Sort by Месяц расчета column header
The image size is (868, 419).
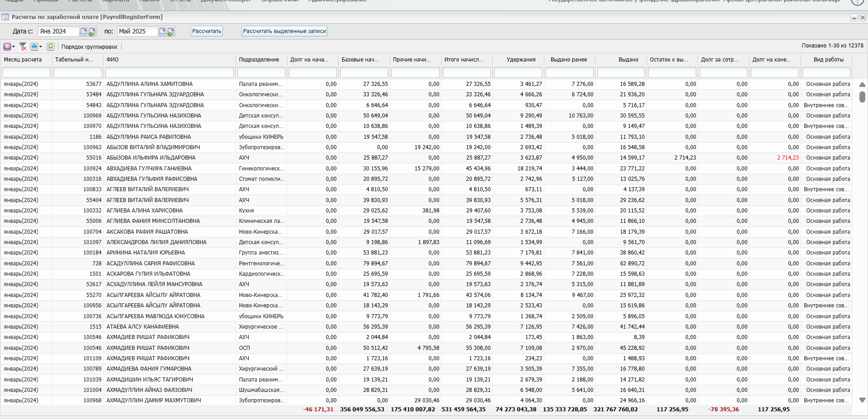(26, 60)
